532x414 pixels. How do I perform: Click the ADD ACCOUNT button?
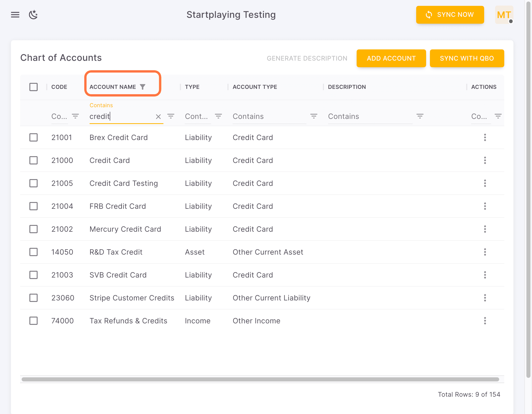pos(391,58)
